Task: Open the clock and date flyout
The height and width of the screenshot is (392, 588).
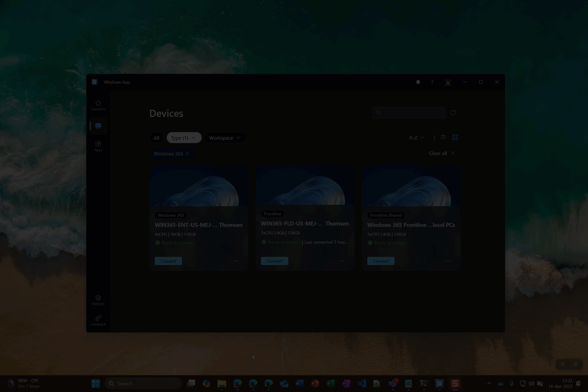Action: click(x=560, y=384)
